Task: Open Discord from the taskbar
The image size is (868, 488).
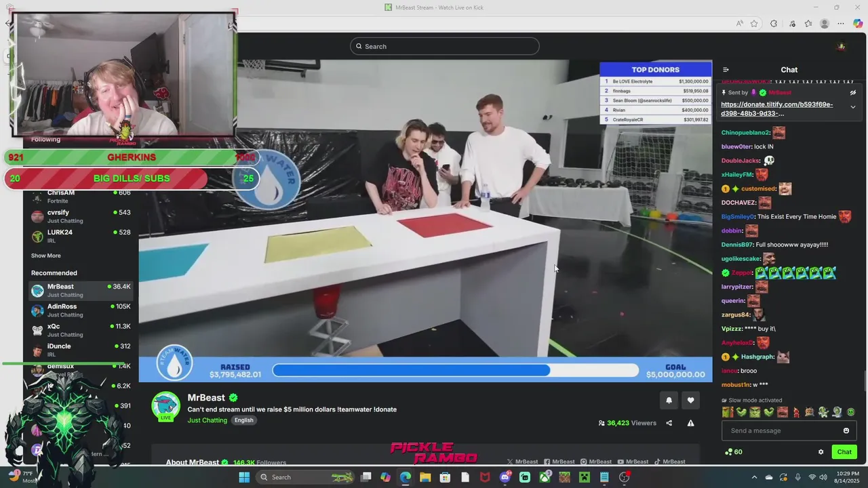Action: click(x=505, y=477)
